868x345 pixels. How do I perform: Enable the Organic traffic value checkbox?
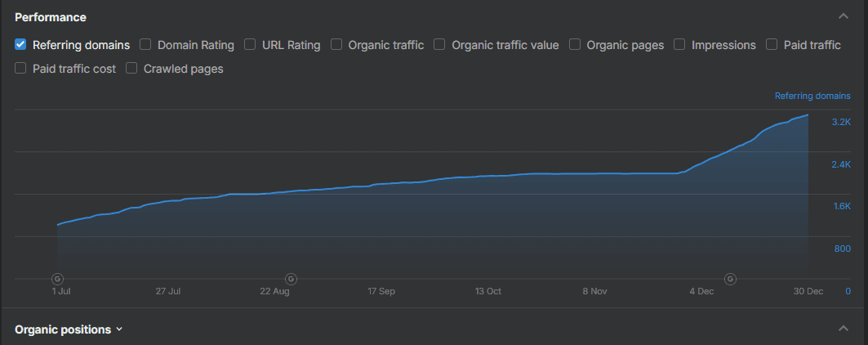pos(440,45)
